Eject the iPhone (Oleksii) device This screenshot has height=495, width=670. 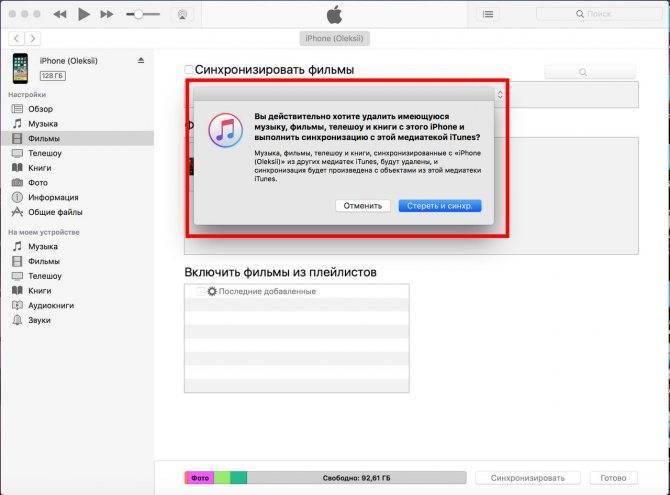141,60
